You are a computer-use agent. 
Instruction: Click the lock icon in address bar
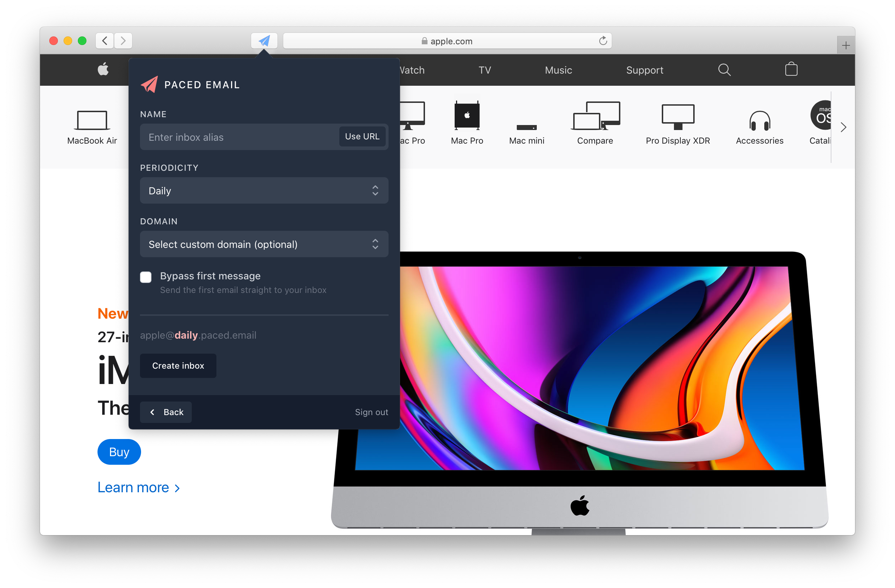click(424, 41)
